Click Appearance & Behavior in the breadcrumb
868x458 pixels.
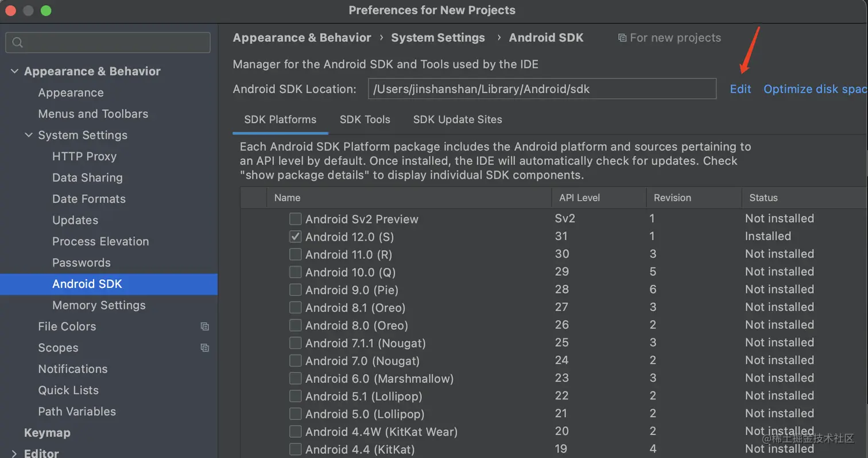[302, 38]
